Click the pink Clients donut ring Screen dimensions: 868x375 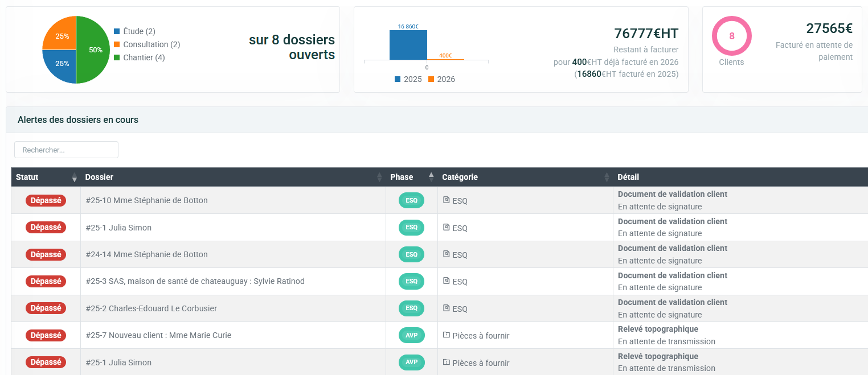click(731, 22)
